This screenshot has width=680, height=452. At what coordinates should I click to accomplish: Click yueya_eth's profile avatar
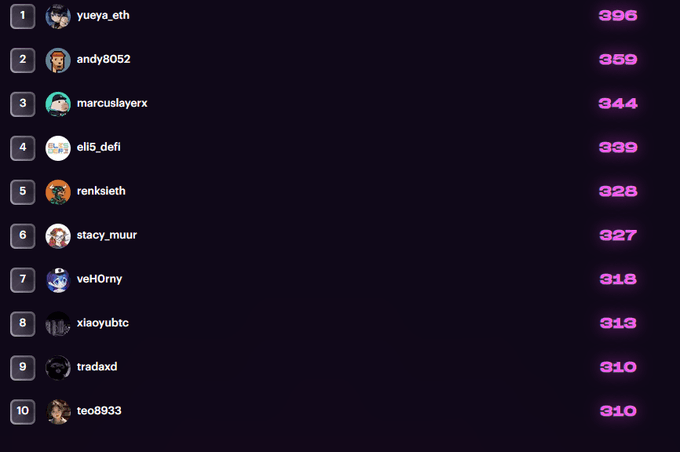[58, 16]
